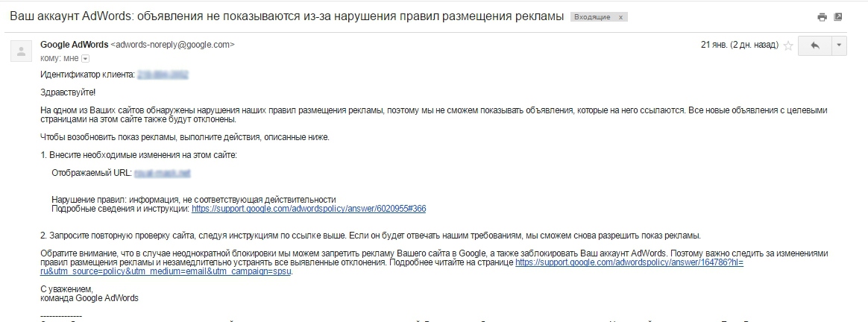The height and width of the screenshot is (322, 868).
Task: Open the adwordspolicy answer 164786 link
Action: coord(629,262)
